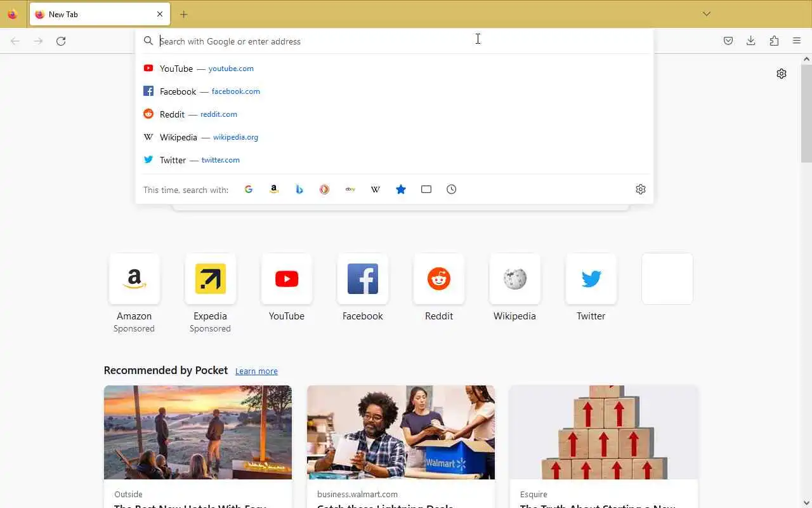Search this time with Wikipedia
Image resolution: width=812 pixels, height=508 pixels.
(376, 189)
